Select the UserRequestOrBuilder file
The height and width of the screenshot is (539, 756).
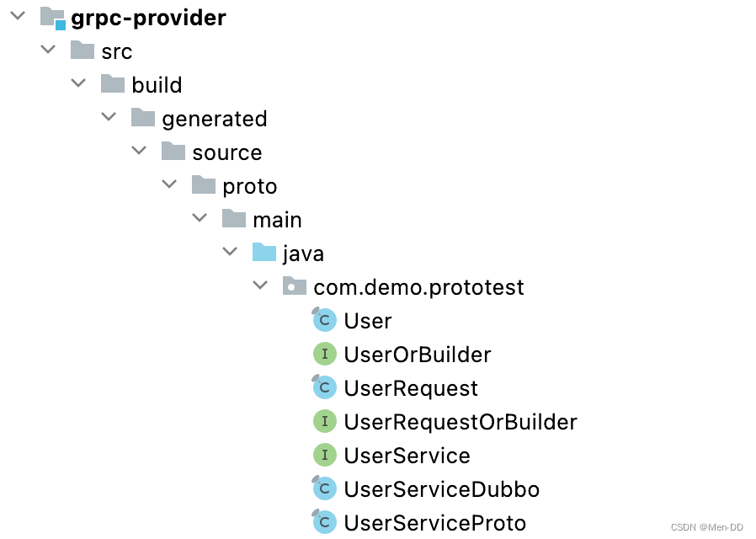[461, 422]
